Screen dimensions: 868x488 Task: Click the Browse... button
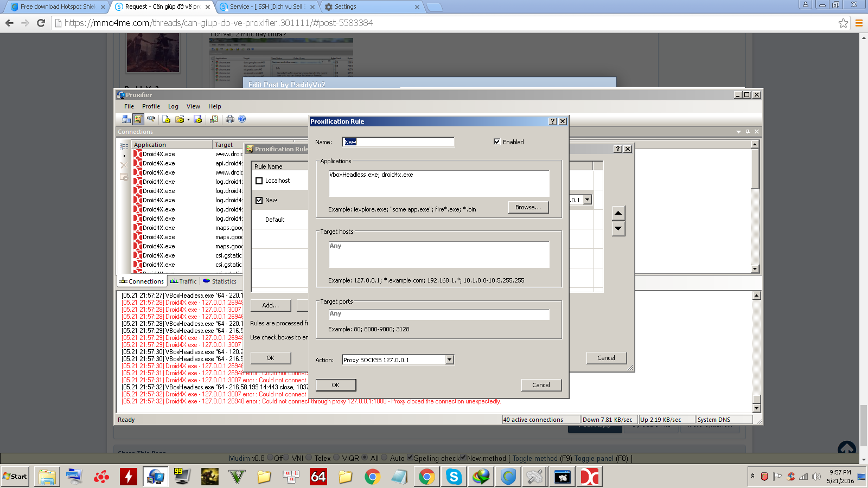click(x=528, y=207)
